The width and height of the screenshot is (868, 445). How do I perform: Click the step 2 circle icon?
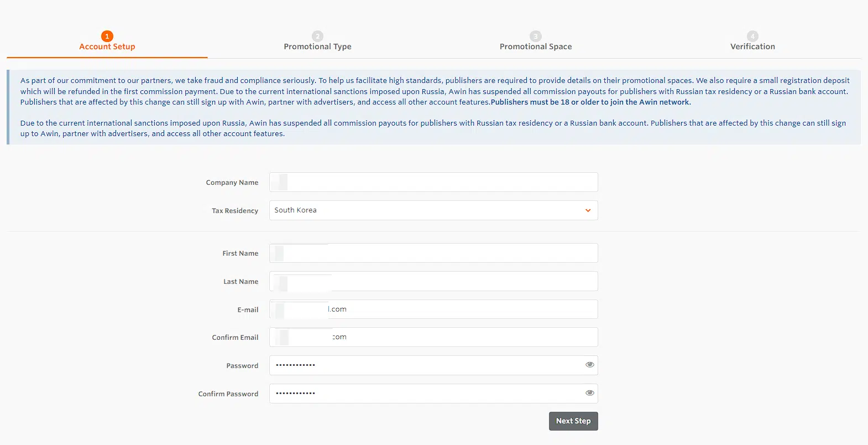(317, 36)
